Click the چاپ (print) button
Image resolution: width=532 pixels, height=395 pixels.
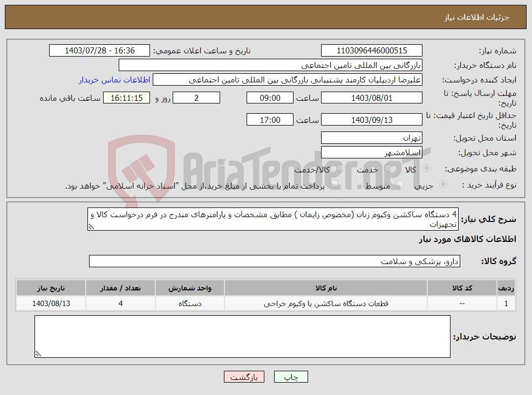click(291, 377)
